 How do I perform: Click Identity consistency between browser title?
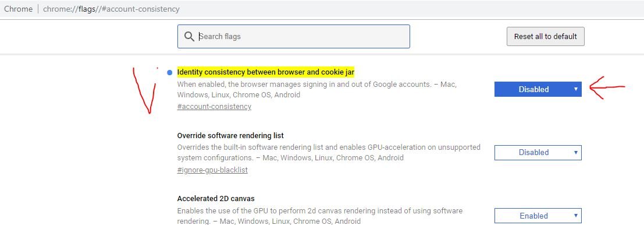click(x=266, y=72)
